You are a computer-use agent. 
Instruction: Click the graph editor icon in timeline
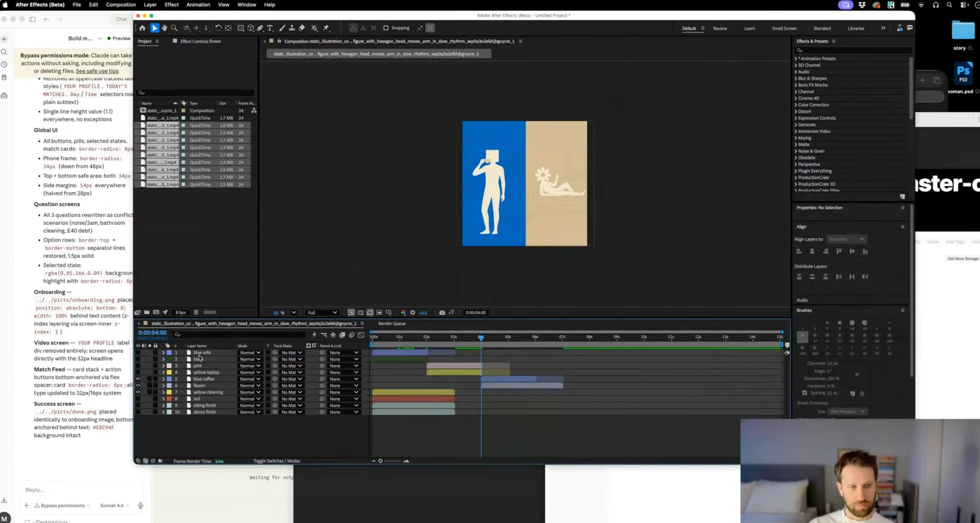pyautogui.click(x=361, y=335)
